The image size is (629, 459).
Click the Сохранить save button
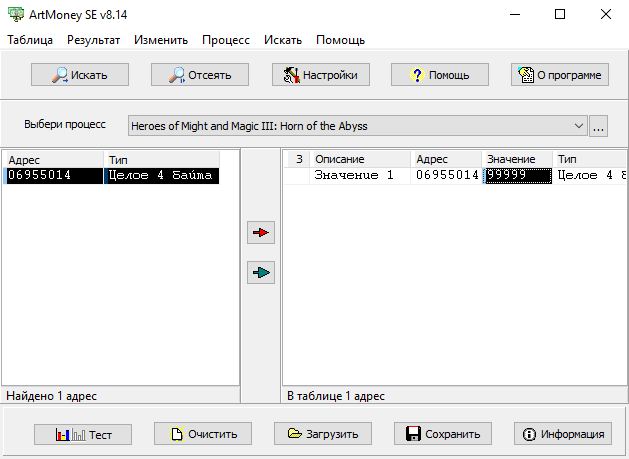pyautogui.click(x=443, y=434)
